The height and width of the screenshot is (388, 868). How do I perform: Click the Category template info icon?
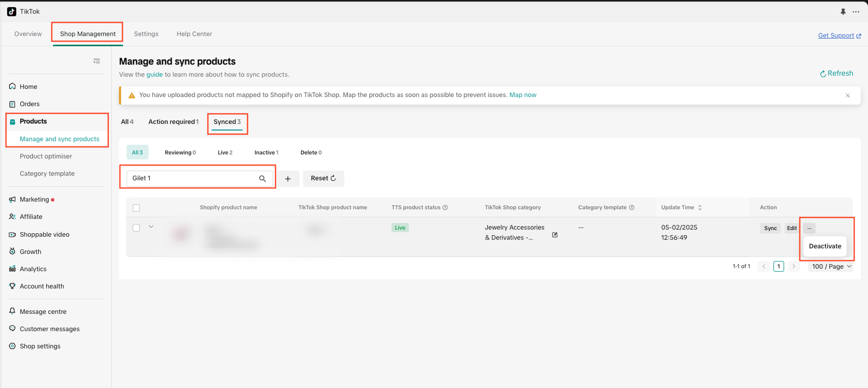[632, 207]
